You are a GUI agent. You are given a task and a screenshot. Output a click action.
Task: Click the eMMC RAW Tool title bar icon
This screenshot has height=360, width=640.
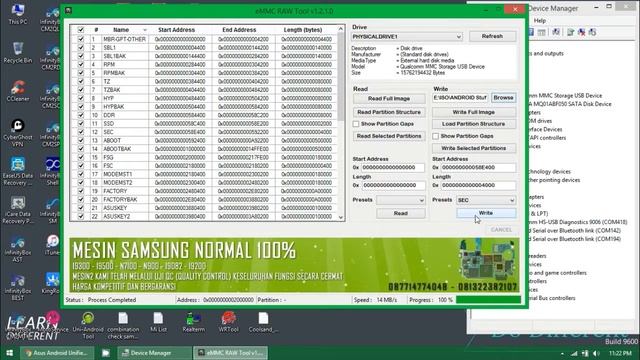coord(69,11)
